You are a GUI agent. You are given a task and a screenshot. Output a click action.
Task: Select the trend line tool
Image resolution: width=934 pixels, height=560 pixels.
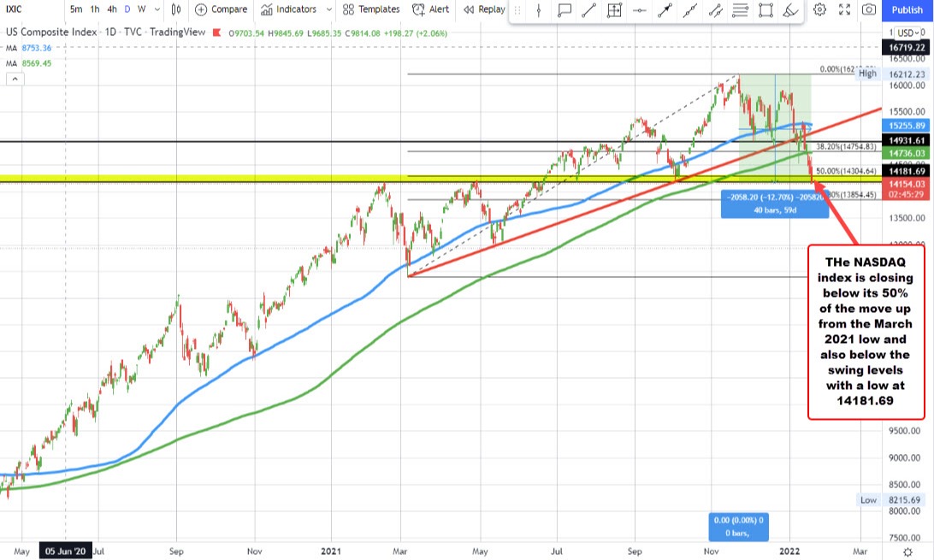coord(588,10)
